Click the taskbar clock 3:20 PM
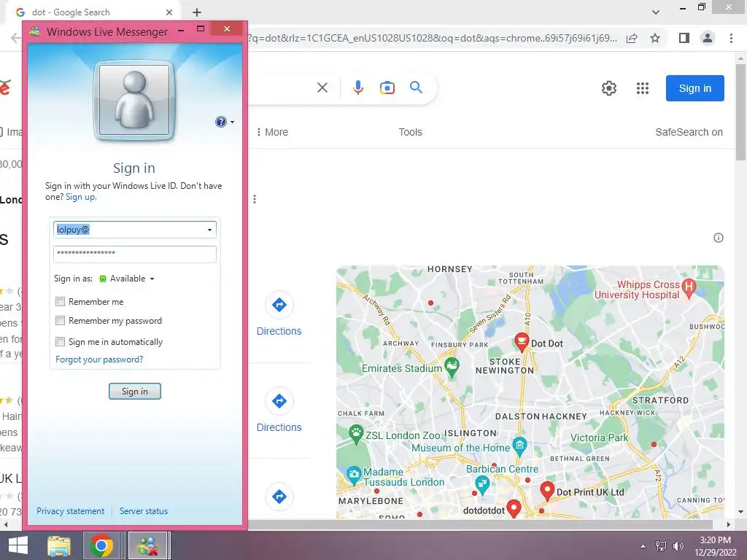This screenshot has width=747, height=560. (715, 540)
